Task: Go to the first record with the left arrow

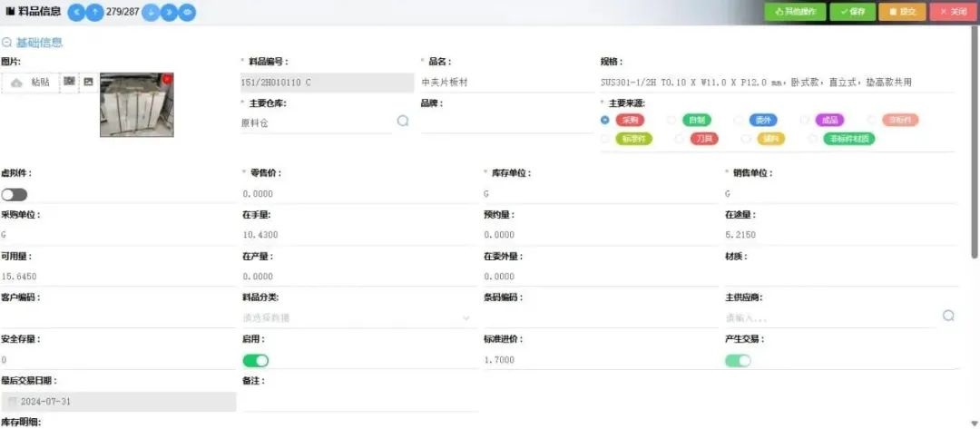Action: tap(76, 12)
